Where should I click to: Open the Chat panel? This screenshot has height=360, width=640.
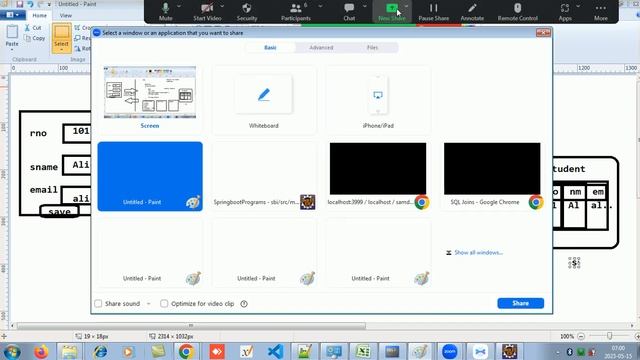click(x=349, y=11)
